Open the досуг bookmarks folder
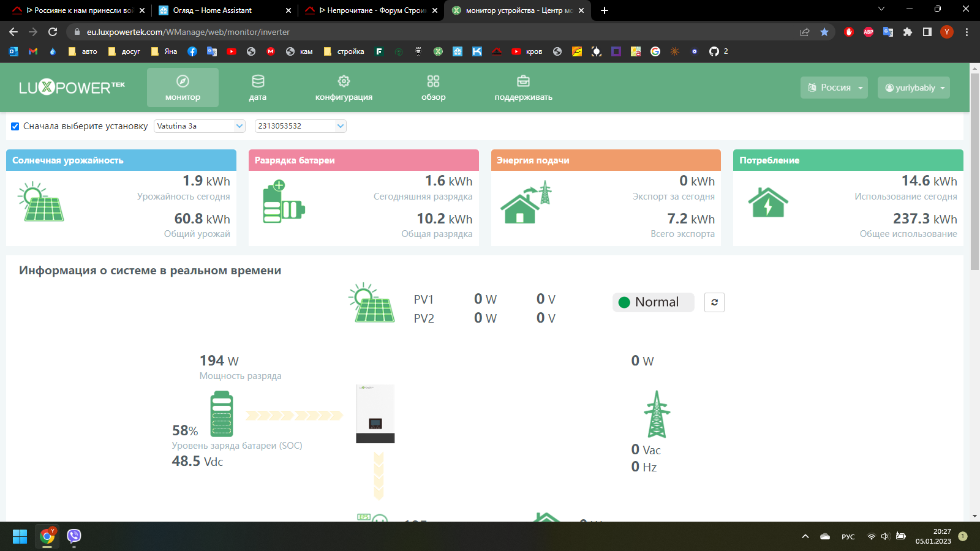 (124, 51)
